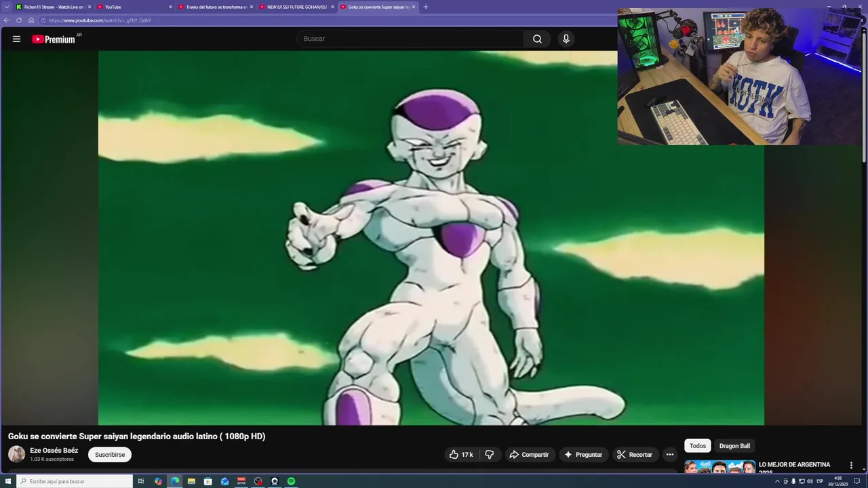The image size is (868, 488).
Task: Go back with browser back arrow
Action: [x=7, y=20]
